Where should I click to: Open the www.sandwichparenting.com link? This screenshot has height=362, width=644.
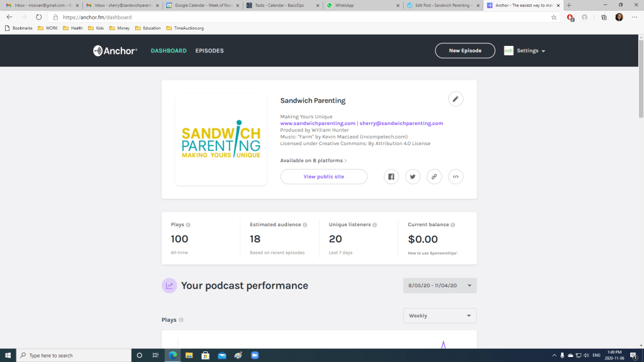click(x=318, y=124)
